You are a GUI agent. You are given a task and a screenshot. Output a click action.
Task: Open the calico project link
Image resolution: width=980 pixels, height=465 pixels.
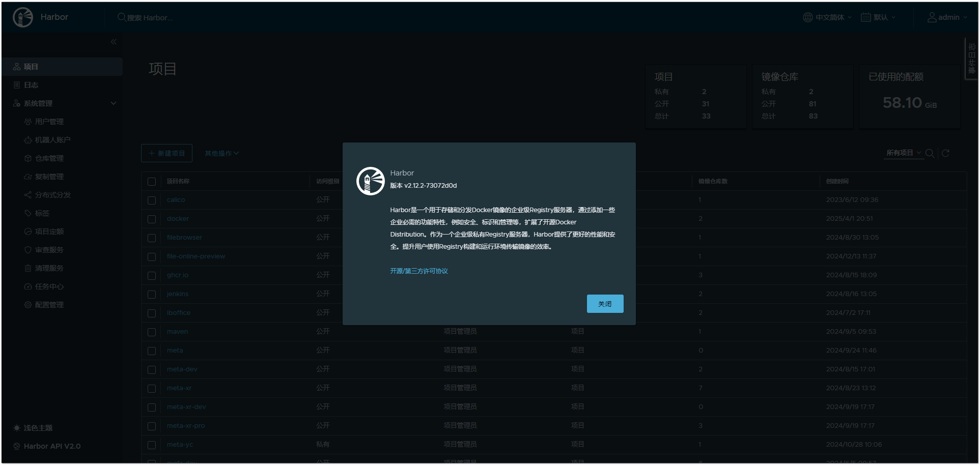click(x=176, y=200)
